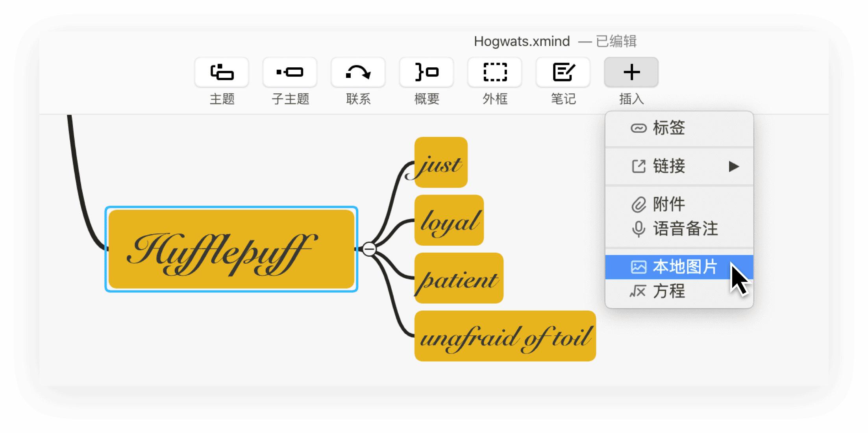Click the 主题 (Topic) toolbar icon
The width and height of the screenshot is (868, 433).
click(x=222, y=72)
